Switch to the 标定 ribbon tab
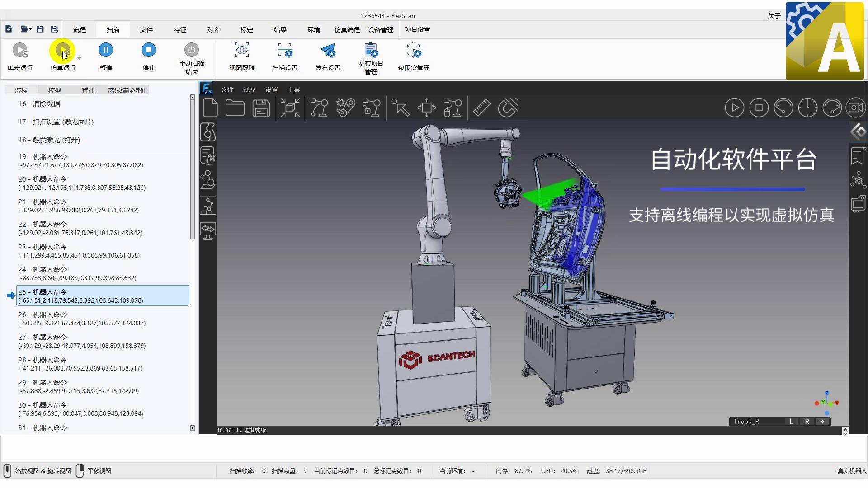868x488 pixels. coord(246,29)
